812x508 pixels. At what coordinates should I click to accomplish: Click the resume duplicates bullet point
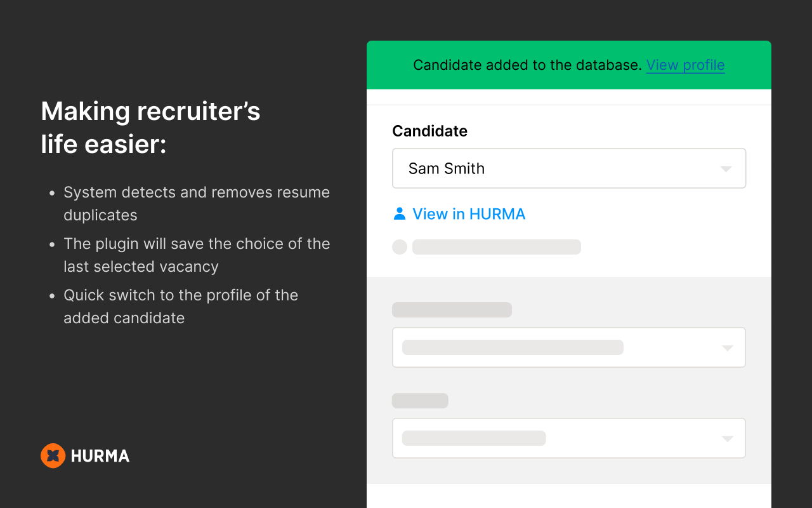[197, 204]
